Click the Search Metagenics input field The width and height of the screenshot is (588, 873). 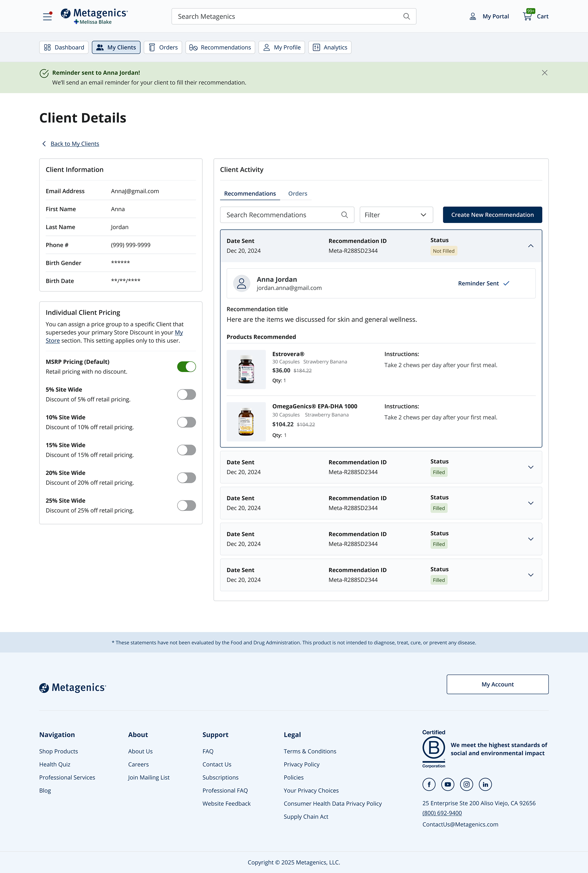point(294,17)
